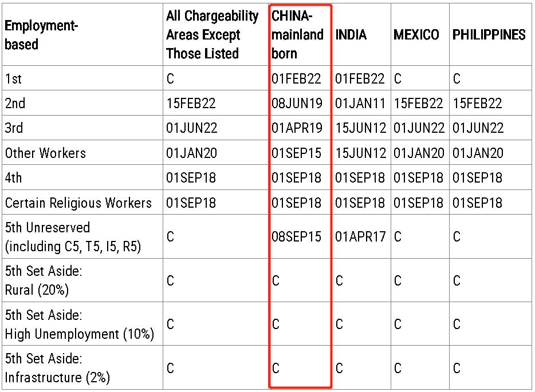Select the 01APR19 date for China 3rd
This screenshot has height=392, width=535.
point(297,128)
